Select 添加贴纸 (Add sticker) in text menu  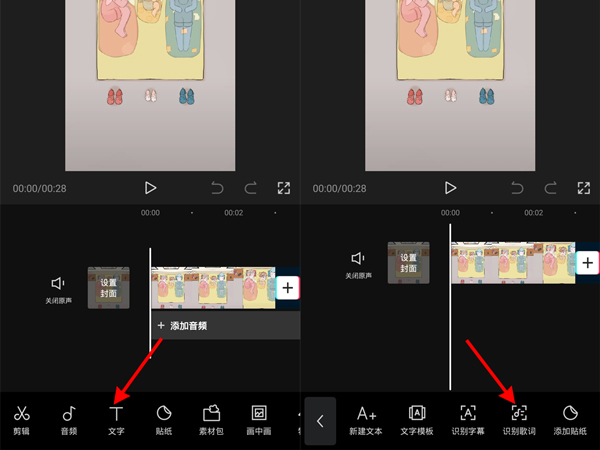(570, 420)
